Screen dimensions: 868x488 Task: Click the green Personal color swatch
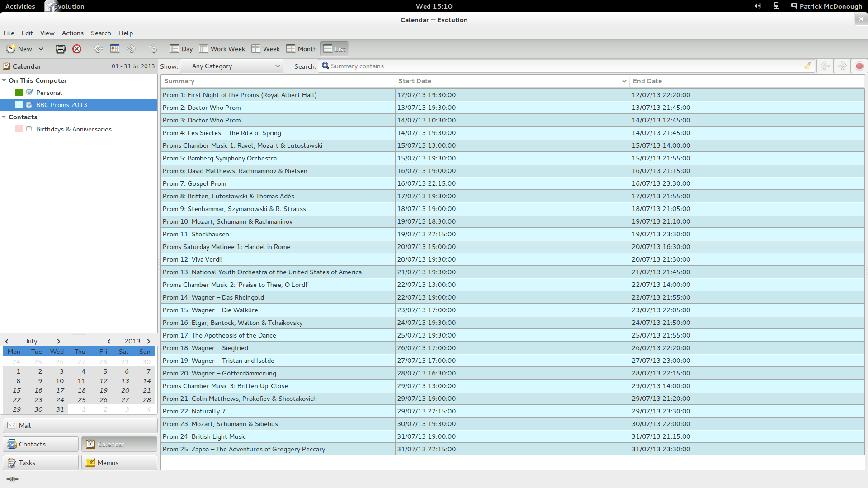[19, 92]
